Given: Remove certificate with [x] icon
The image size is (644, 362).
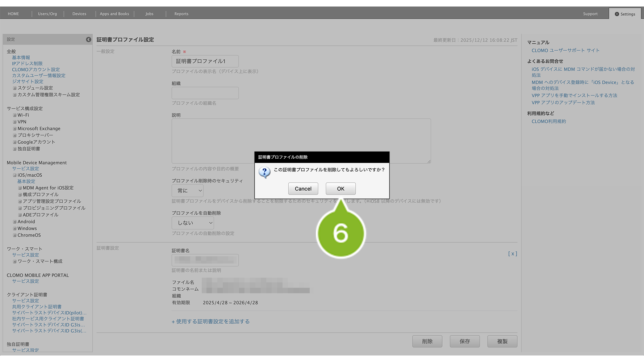Looking at the screenshot, I should [512, 254].
